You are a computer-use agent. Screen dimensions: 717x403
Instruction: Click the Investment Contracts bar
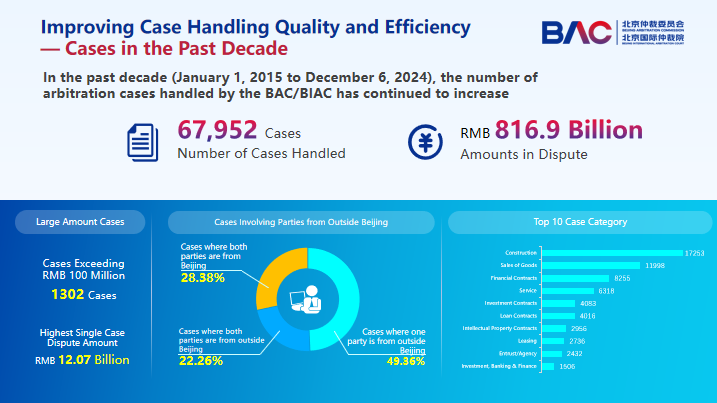558,303
